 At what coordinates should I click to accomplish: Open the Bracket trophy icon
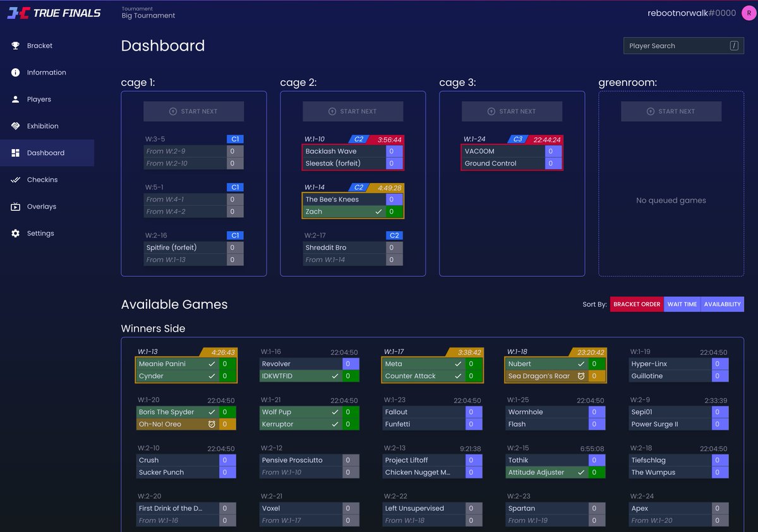click(15, 45)
